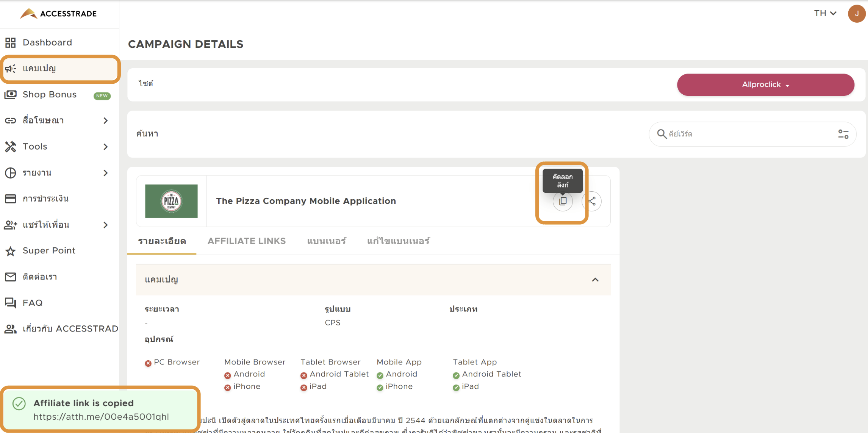868x433 pixels.
Task: Open the TH language dropdown
Action: point(825,13)
